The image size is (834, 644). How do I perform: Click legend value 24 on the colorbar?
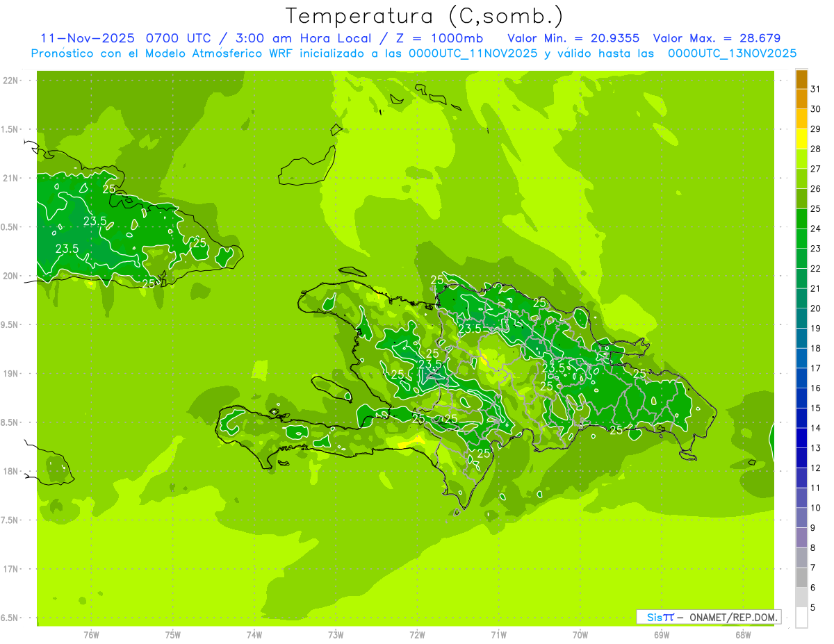tap(816, 229)
